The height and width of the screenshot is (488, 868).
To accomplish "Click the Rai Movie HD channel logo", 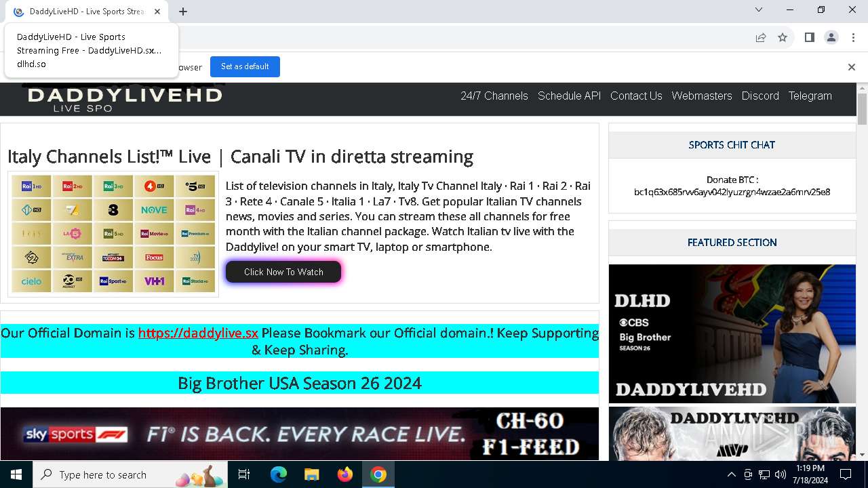I will [x=154, y=234].
